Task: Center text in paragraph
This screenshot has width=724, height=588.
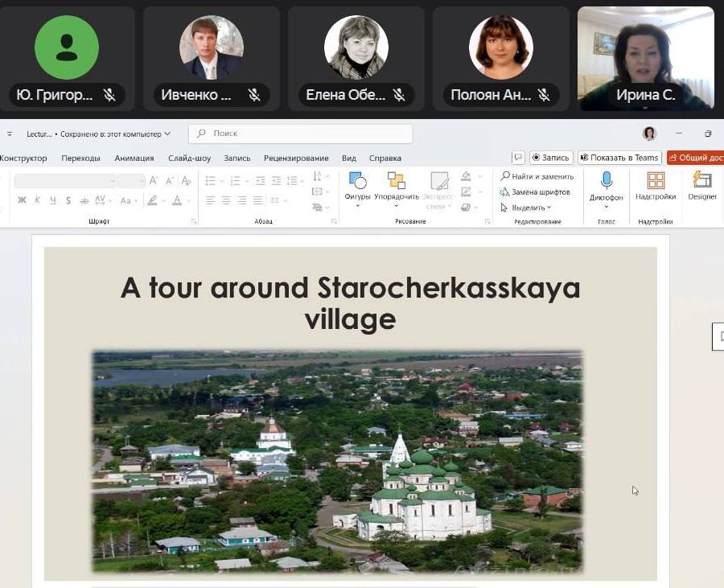Action: coord(226,200)
